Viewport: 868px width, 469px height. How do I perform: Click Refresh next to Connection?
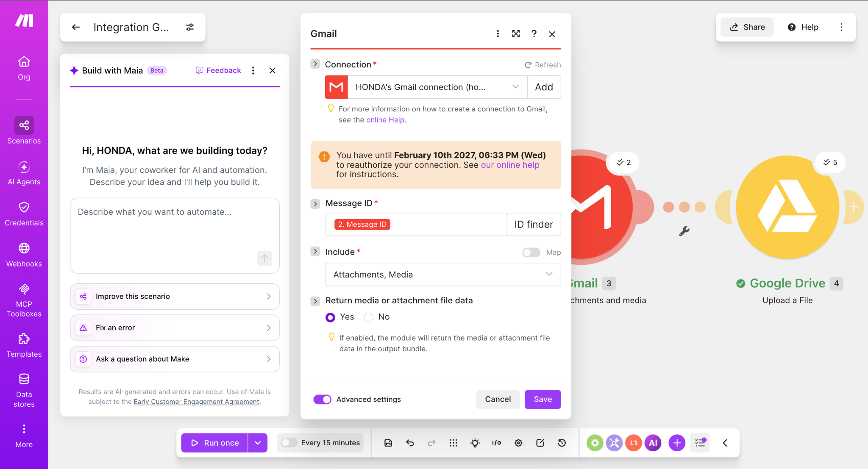coord(543,65)
